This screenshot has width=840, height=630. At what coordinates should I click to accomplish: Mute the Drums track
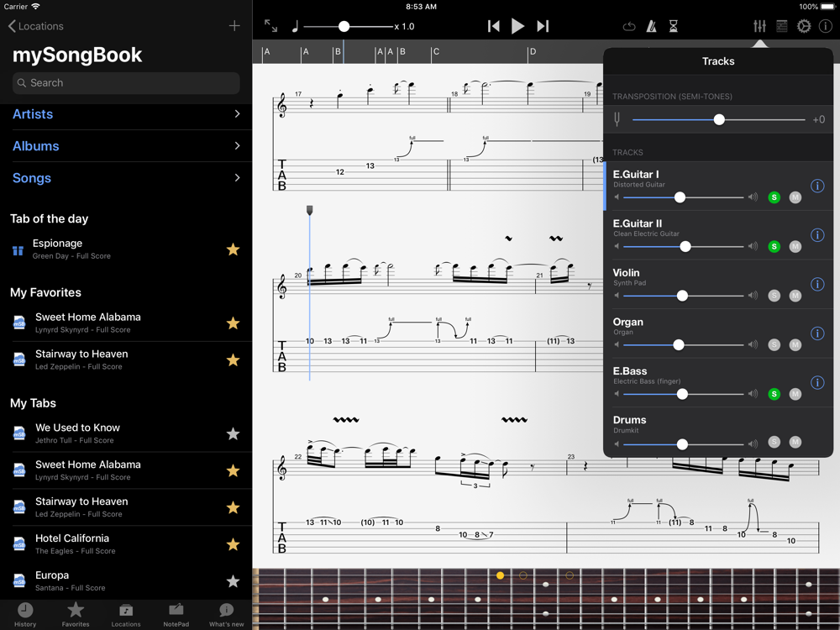point(795,442)
